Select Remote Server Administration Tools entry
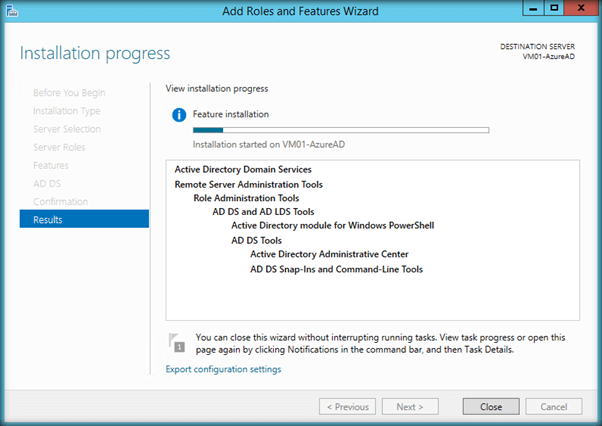Screen dimensions: 602x426 [x=248, y=184]
